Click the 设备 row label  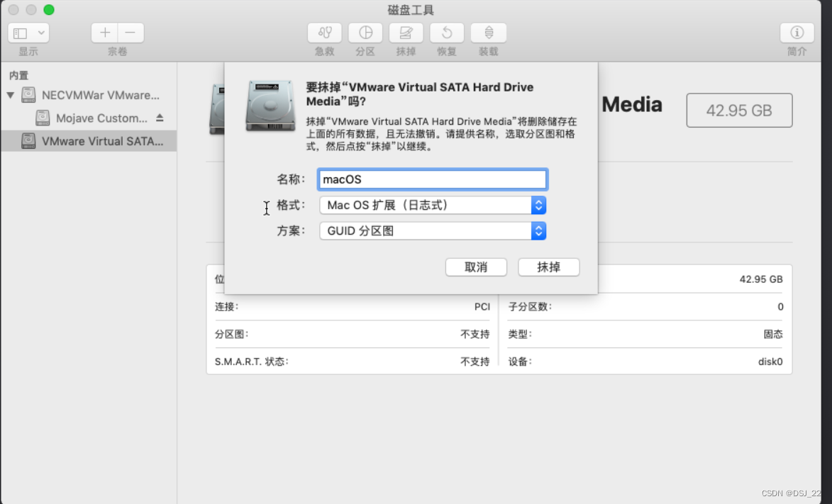[520, 362]
